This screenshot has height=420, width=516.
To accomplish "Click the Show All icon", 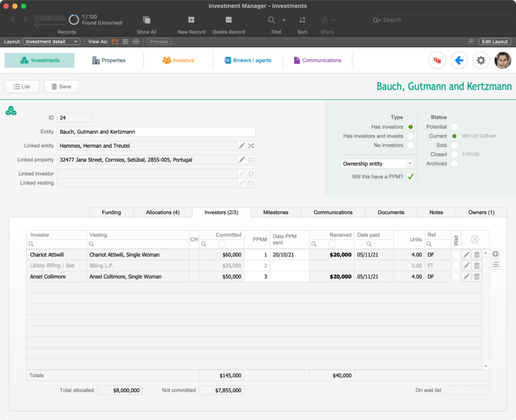I will coord(146,20).
